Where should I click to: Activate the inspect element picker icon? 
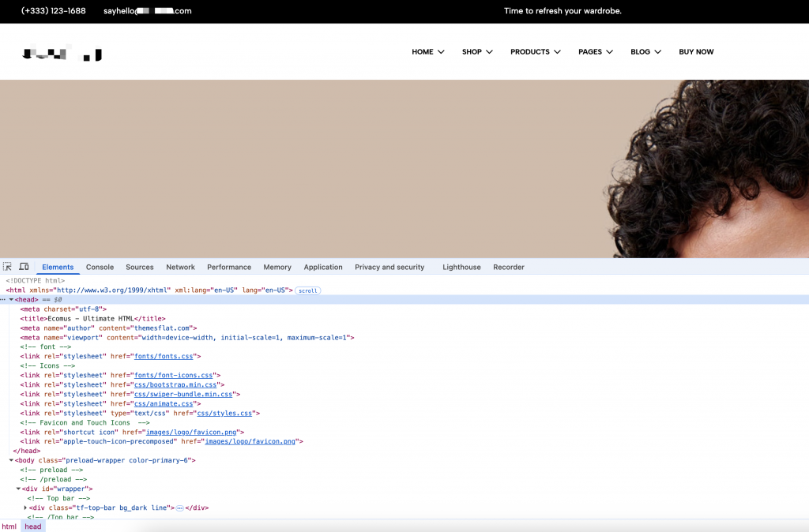[x=7, y=267]
